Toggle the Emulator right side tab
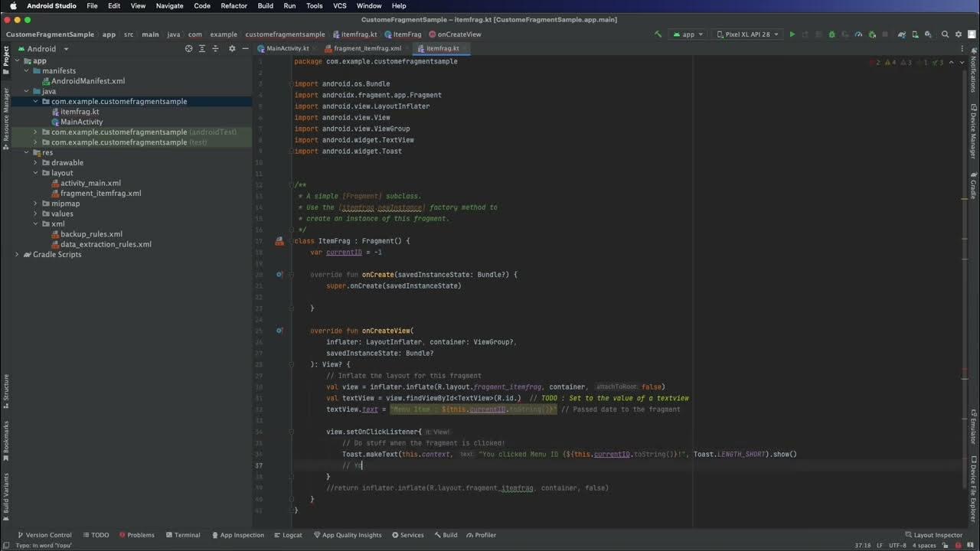Viewport: 980px width, 551px height. tap(974, 428)
